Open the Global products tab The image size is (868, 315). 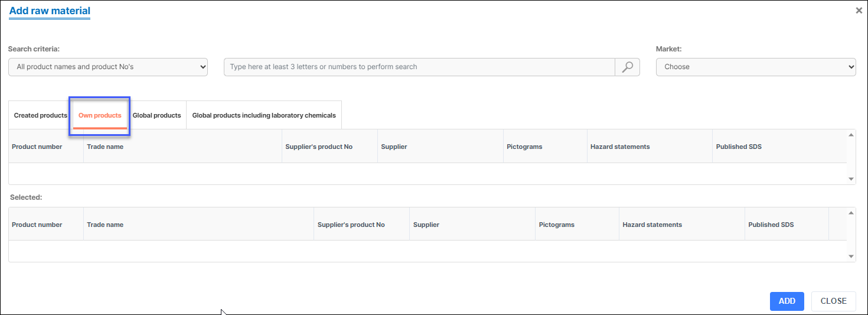[156, 115]
